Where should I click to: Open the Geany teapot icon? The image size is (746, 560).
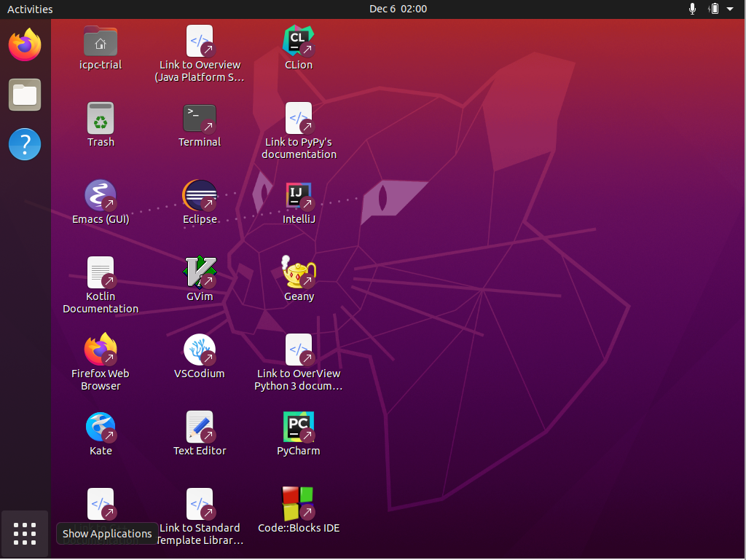coord(299,272)
